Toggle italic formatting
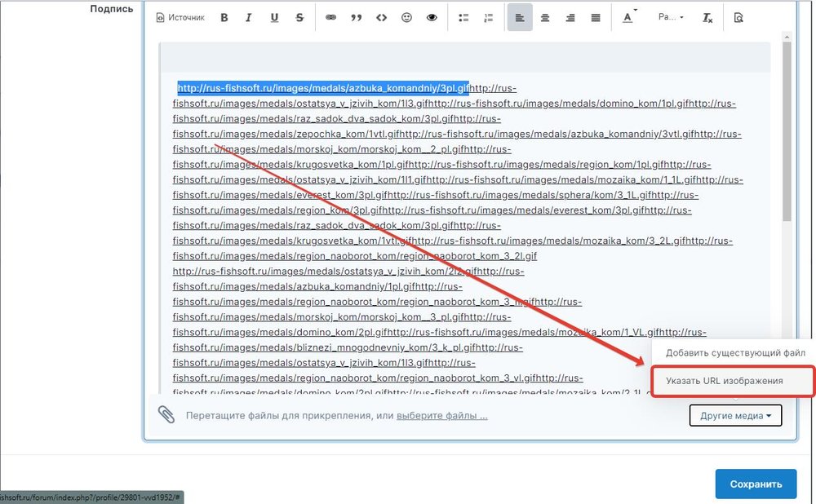The width and height of the screenshot is (816, 504). 249,17
